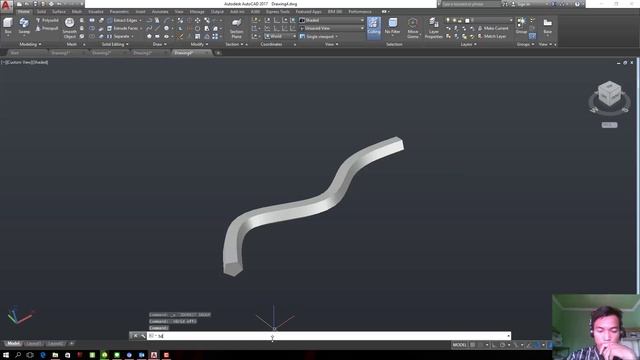
Task: Switch to the Insert ribbon tab
Action: (x=140, y=12)
